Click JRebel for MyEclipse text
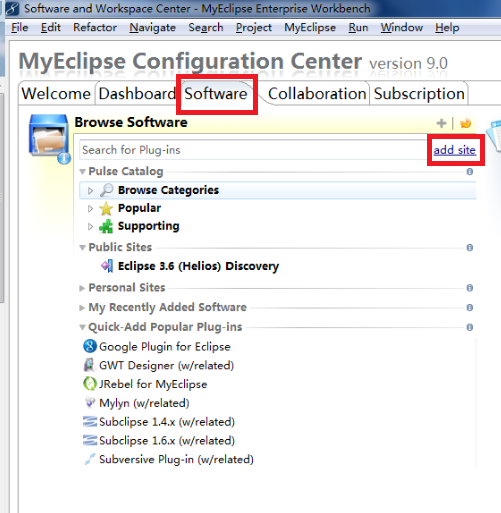 pyautogui.click(x=153, y=384)
